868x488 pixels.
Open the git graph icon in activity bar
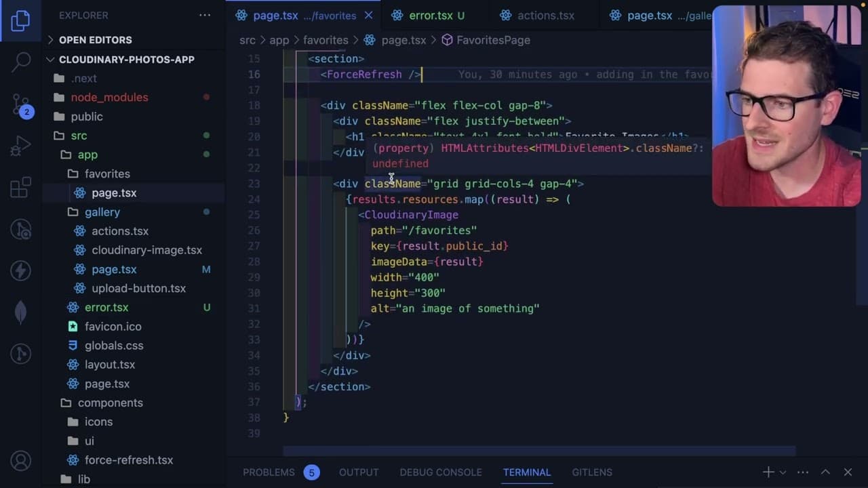[x=20, y=354]
